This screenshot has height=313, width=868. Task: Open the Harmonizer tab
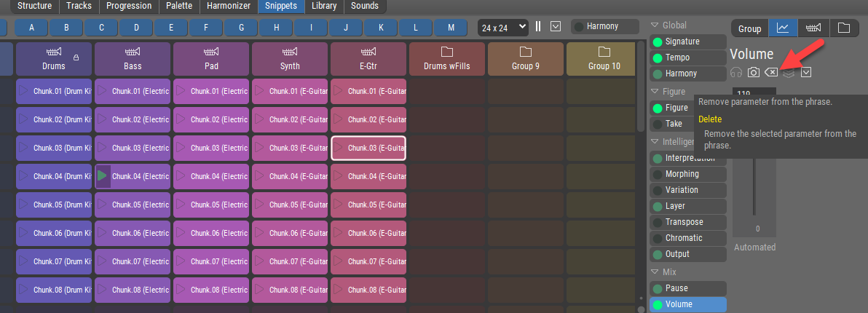tap(229, 6)
